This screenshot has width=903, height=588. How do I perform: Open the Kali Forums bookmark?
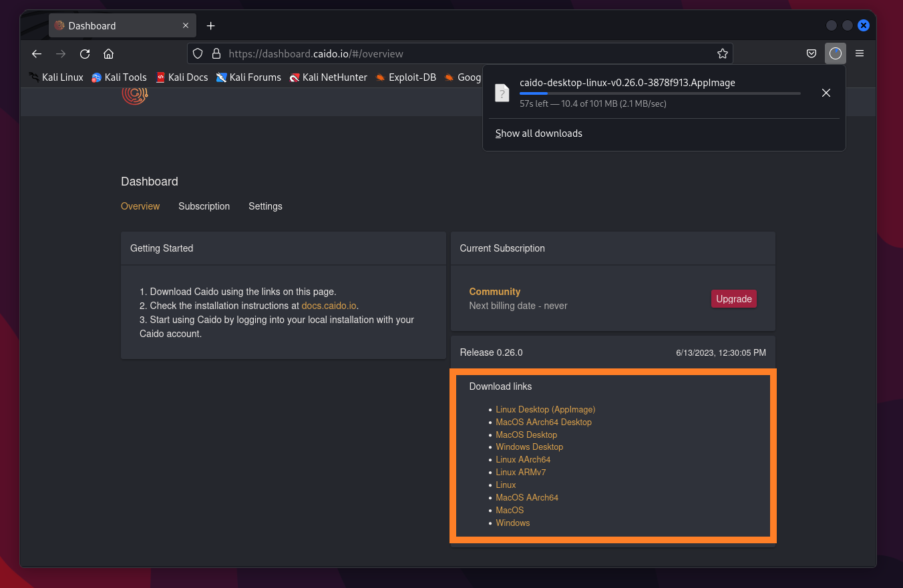248,77
